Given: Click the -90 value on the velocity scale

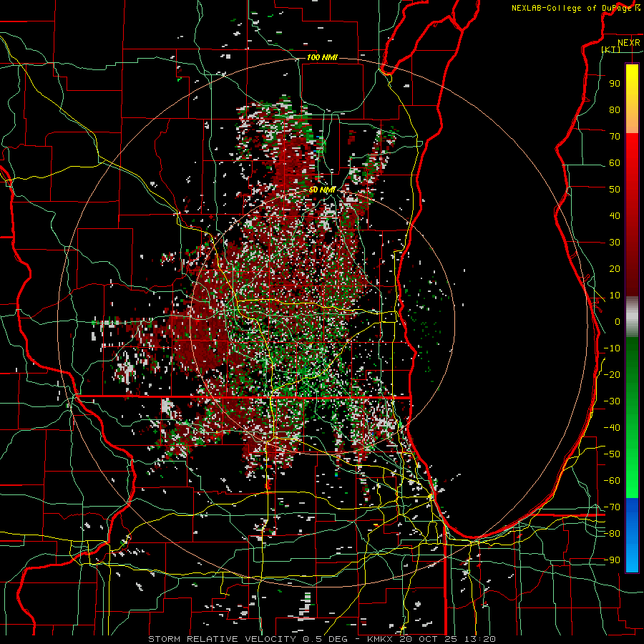Looking at the screenshot, I should [612, 560].
